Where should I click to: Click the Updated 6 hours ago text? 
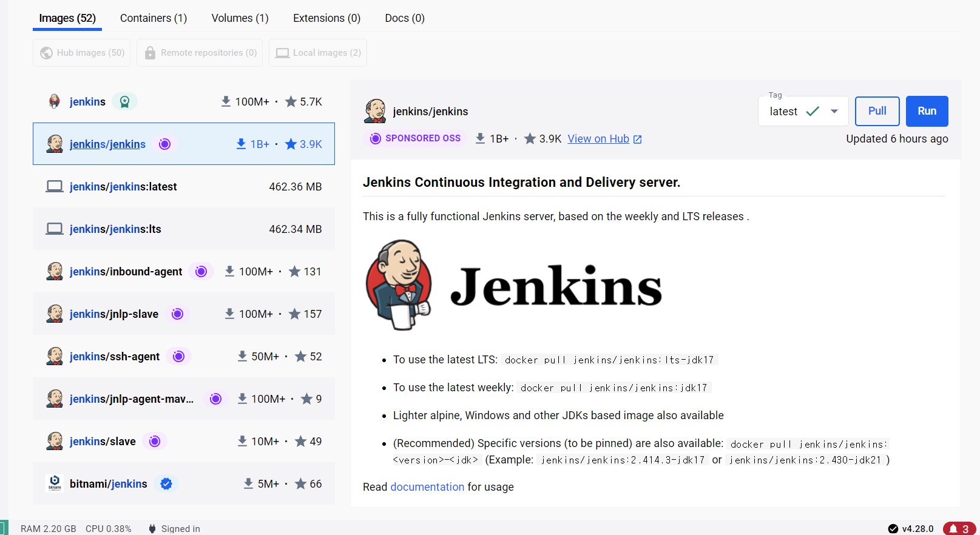click(897, 139)
